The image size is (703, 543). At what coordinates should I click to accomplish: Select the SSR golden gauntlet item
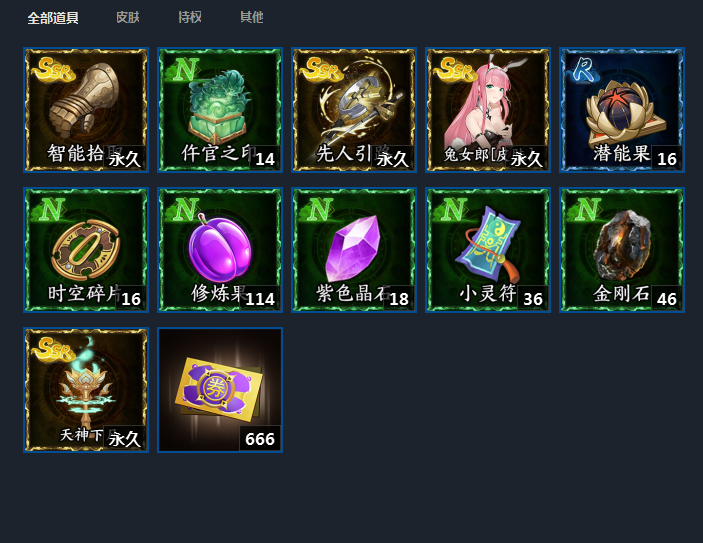pyautogui.click(x=86, y=110)
